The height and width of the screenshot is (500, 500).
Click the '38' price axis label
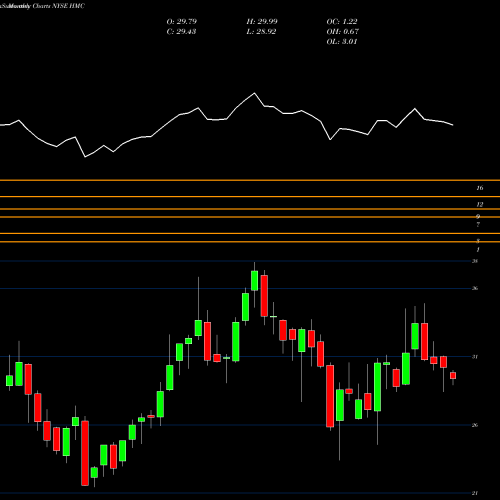[475, 261]
